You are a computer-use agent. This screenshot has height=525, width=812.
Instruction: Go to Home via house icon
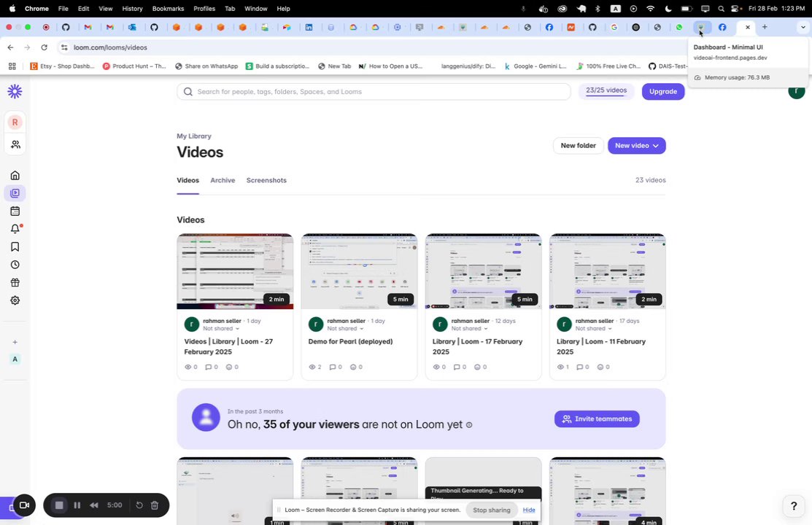(x=15, y=176)
